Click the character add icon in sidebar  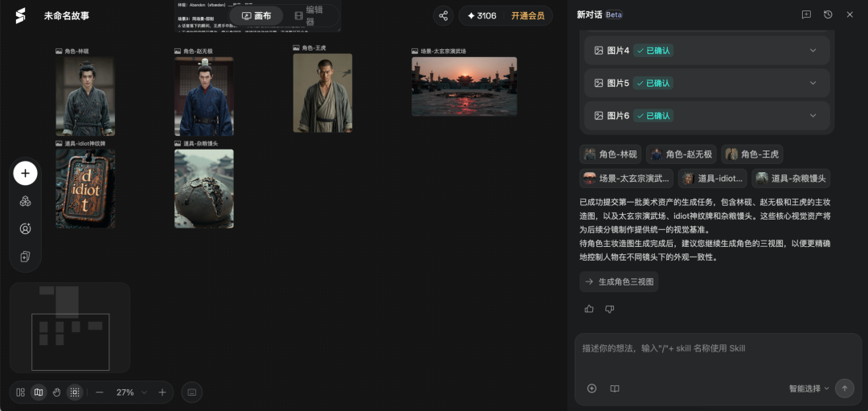26,228
